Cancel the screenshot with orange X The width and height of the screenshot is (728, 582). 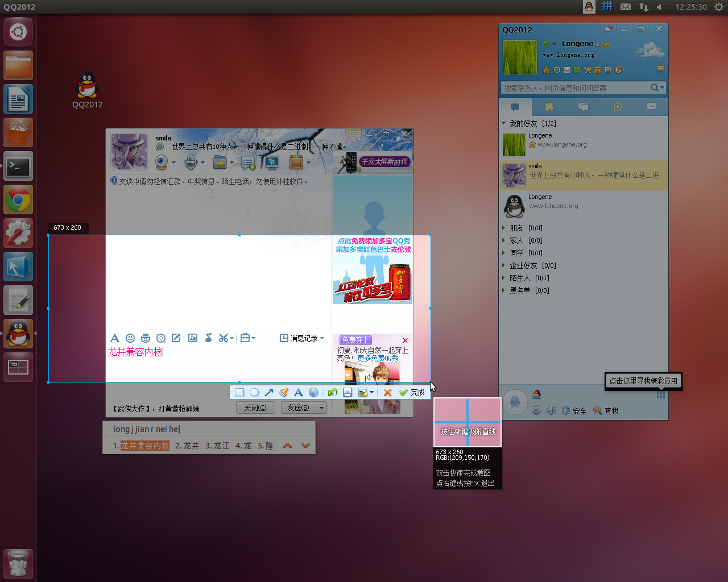click(x=387, y=392)
